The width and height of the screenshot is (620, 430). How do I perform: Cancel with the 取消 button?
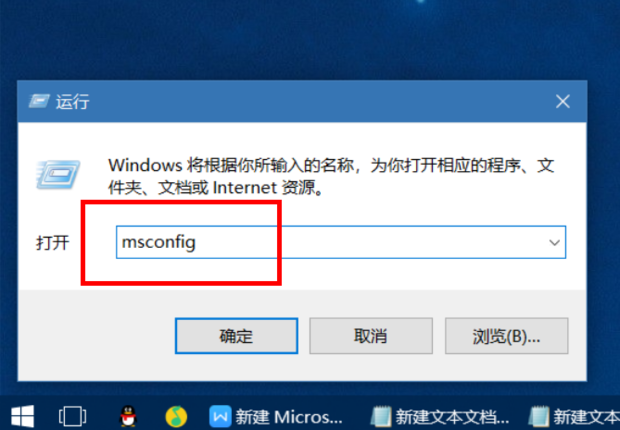(371, 336)
